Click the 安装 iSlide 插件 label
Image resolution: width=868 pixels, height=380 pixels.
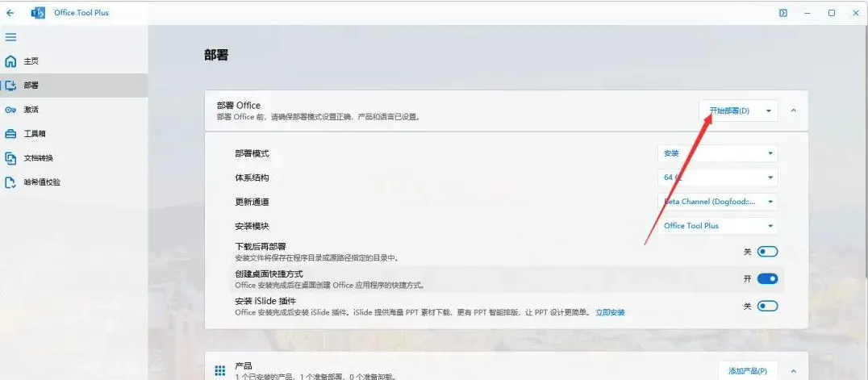[x=265, y=301]
